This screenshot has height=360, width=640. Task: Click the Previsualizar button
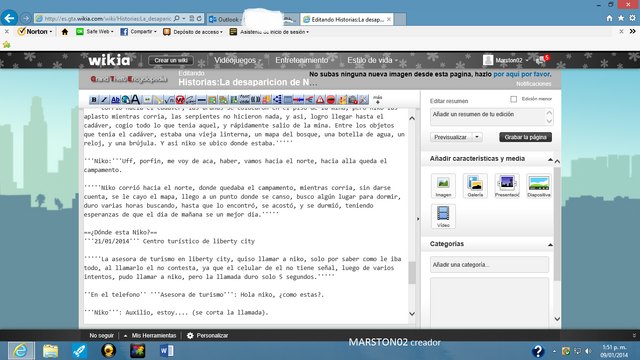[x=451, y=137]
